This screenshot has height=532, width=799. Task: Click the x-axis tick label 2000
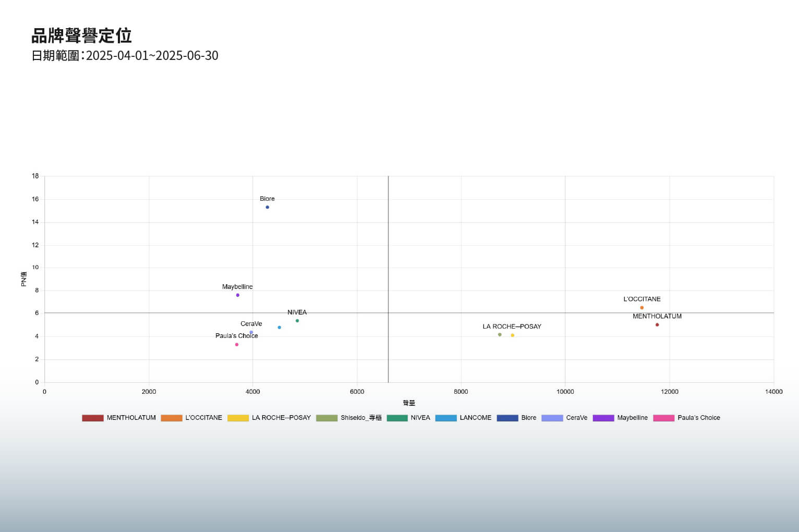click(x=149, y=392)
